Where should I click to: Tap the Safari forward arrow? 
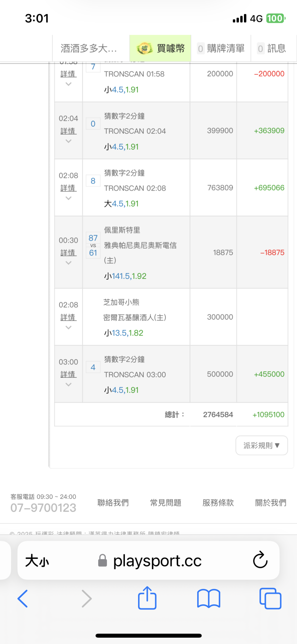point(87,599)
